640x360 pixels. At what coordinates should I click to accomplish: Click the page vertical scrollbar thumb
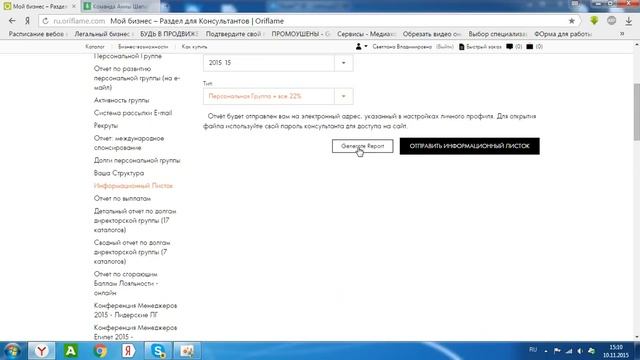point(636,112)
